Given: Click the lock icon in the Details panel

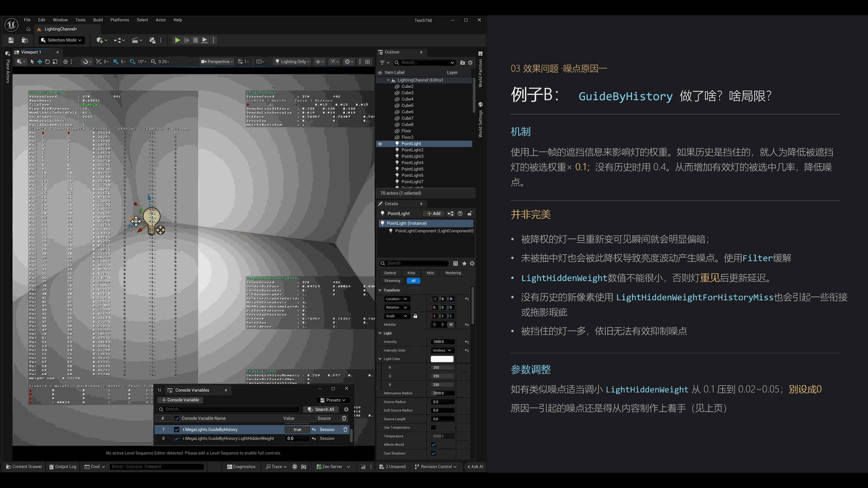Looking at the screenshot, I should (x=470, y=214).
